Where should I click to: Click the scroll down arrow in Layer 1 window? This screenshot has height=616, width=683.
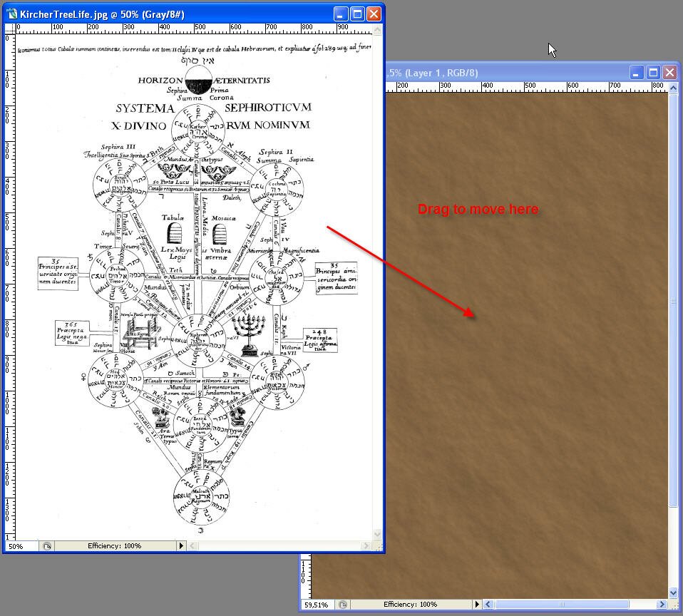click(673, 593)
